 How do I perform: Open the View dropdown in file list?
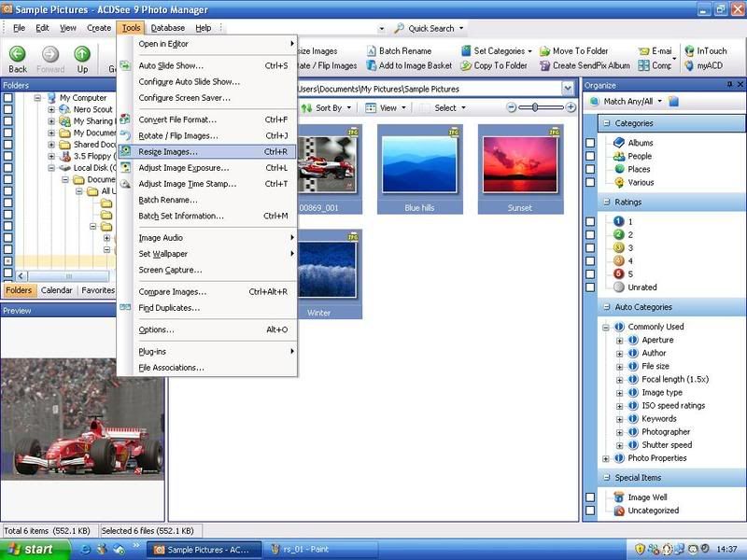(x=386, y=108)
